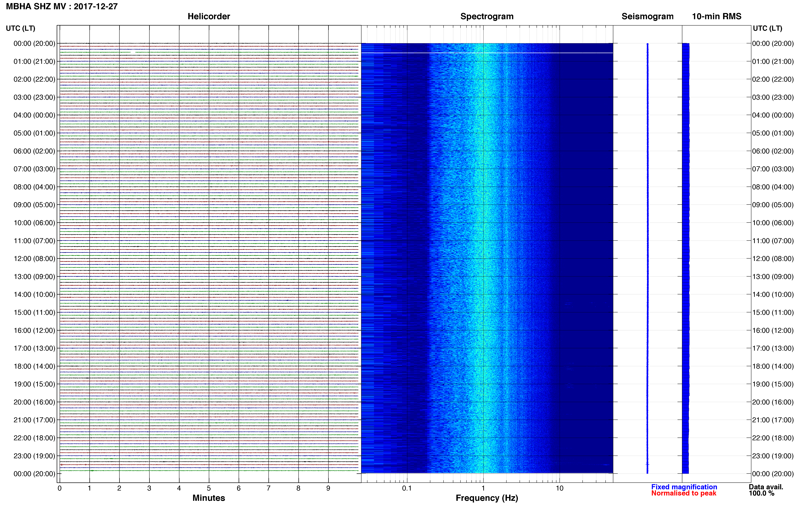This screenshot has width=812, height=508.
Task: Click '18:00 (14:00)' on the RMS-side time axis
Action: click(773, 366)
